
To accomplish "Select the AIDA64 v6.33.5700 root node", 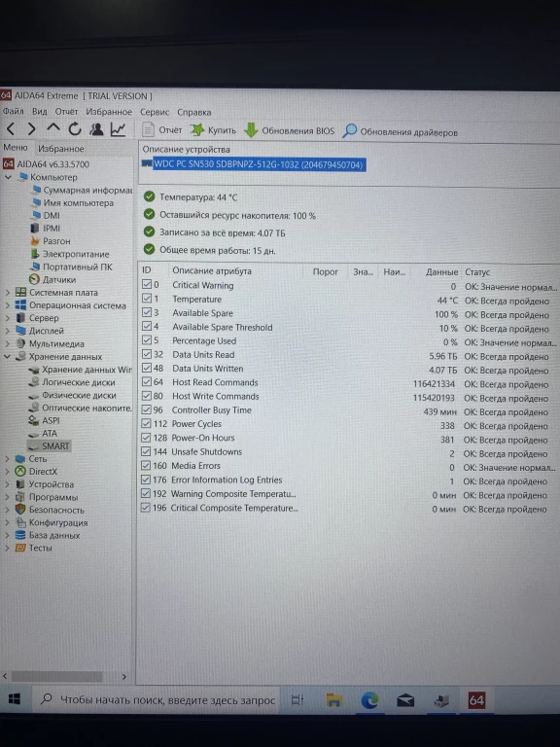I will click(x=47, y=163).
